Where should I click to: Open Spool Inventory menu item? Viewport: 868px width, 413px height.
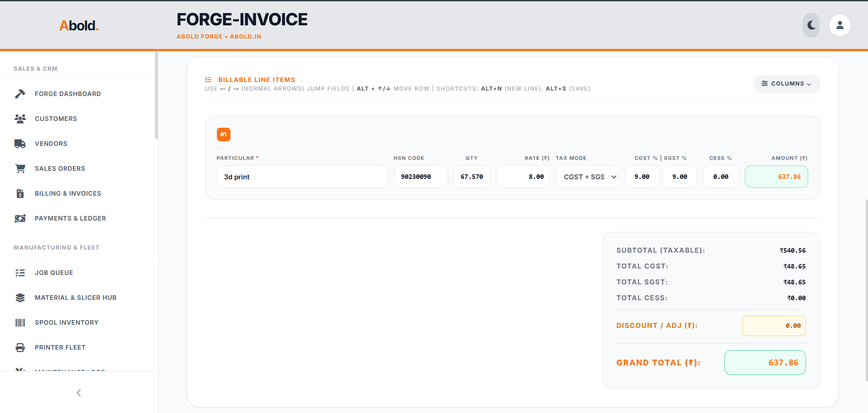tap(77, 322)
